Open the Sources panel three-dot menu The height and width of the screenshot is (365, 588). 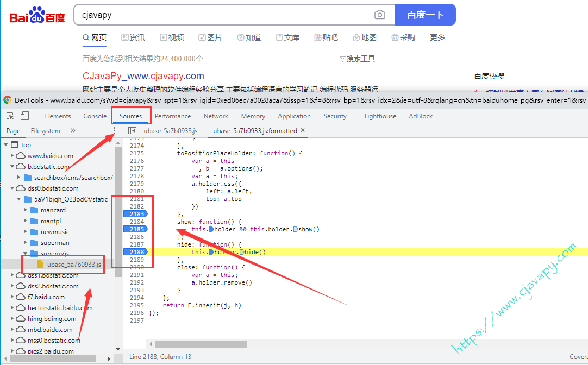pyautogui.click(x=114, y=130)
